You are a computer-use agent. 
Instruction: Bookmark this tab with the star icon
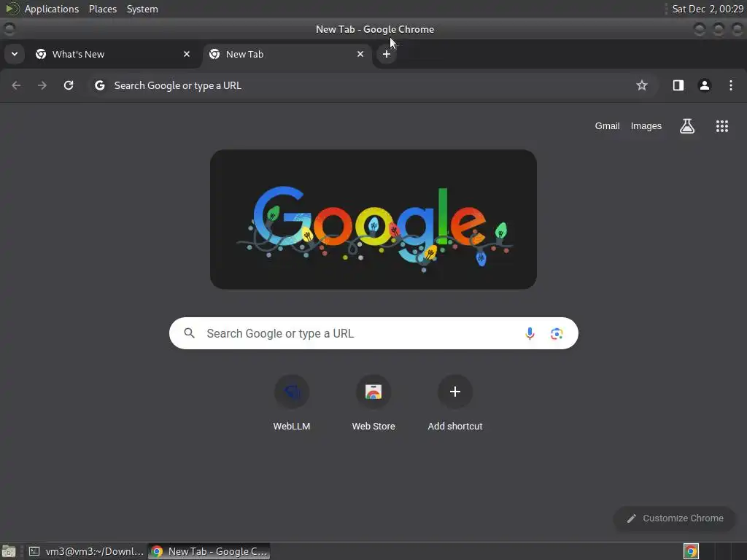point(642,86)
